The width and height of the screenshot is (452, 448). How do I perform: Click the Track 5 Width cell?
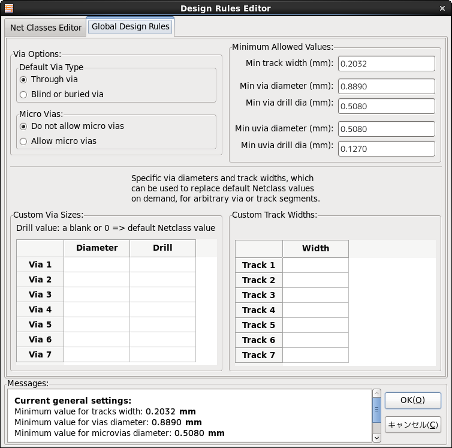[x=315, y=325]
